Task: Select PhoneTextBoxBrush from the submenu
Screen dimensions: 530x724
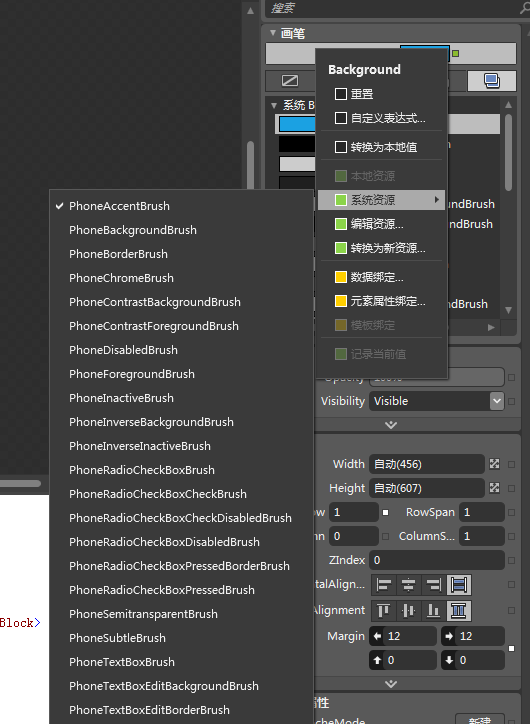Action: click(x=181, y=662)
